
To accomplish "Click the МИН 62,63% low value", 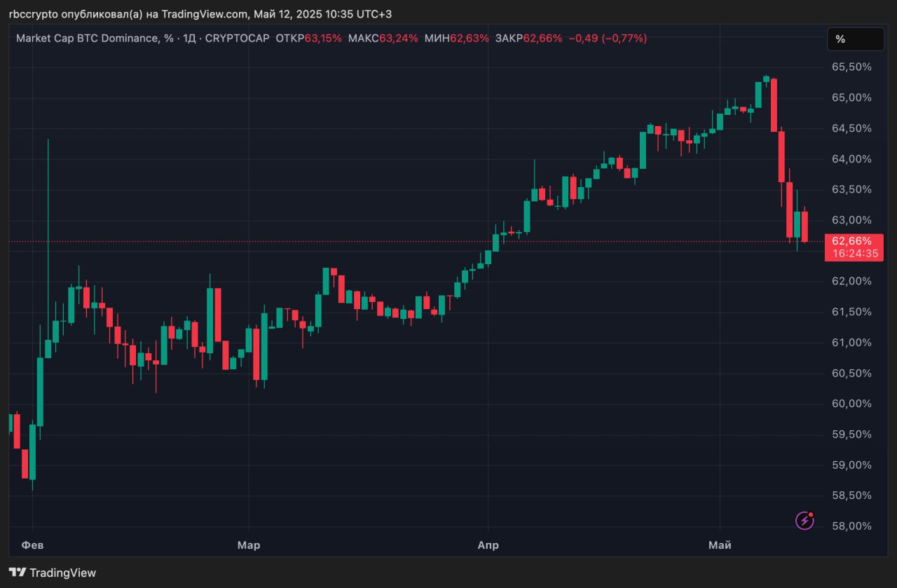I will tap(457, 39).
